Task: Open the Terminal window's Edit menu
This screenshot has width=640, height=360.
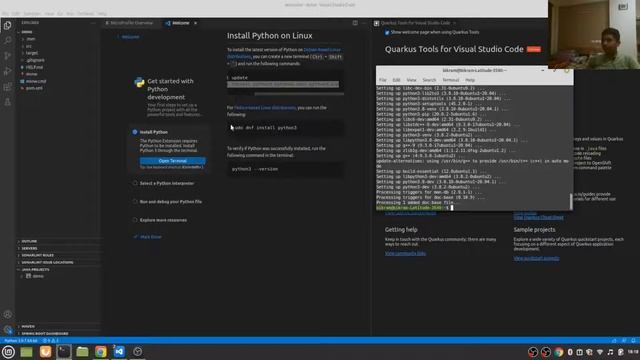Action: (x=396, y=80)
